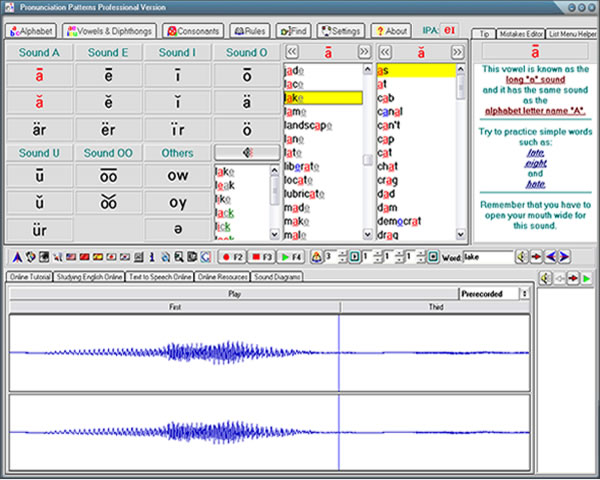The height and width of the screenshot is (480, 600).
Task: Start recording with the F2 button
Action: [x=232, y=257]
